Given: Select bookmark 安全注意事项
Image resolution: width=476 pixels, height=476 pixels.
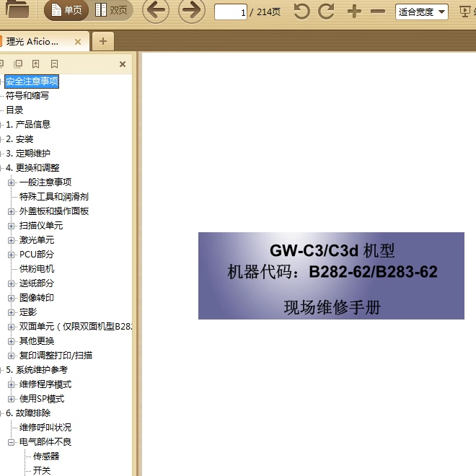Looking at the screenshot, I should click(32, 81).
